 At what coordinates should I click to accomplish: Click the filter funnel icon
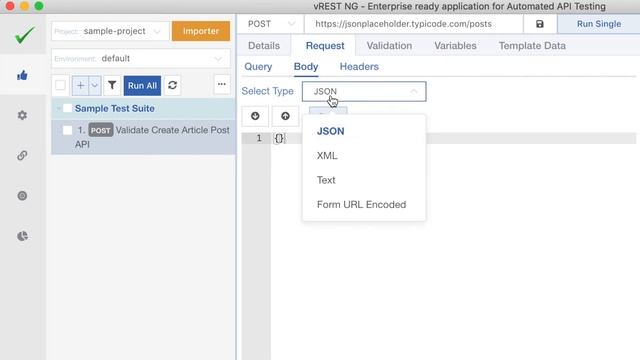coord(112,85)
